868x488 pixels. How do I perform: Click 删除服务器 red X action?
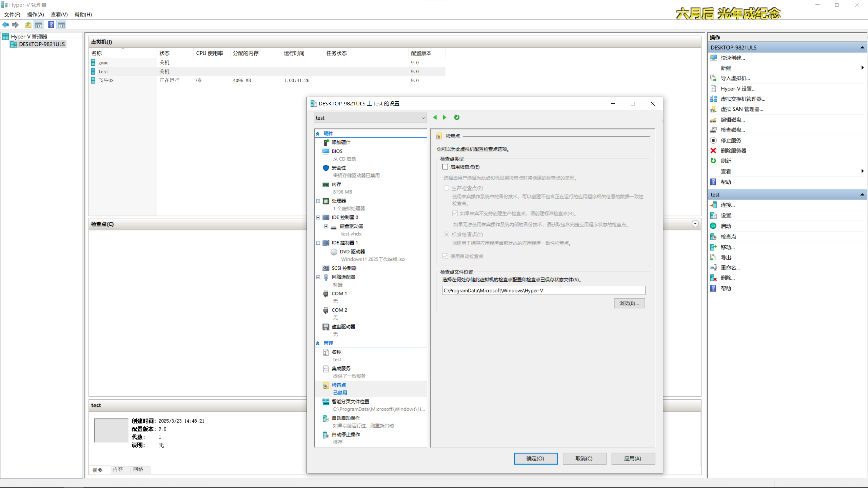733,150
